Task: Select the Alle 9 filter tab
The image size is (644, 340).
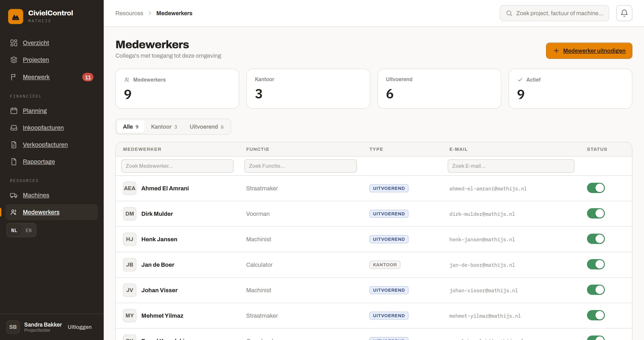Action: pyautogui.click(x=131, y=127)
